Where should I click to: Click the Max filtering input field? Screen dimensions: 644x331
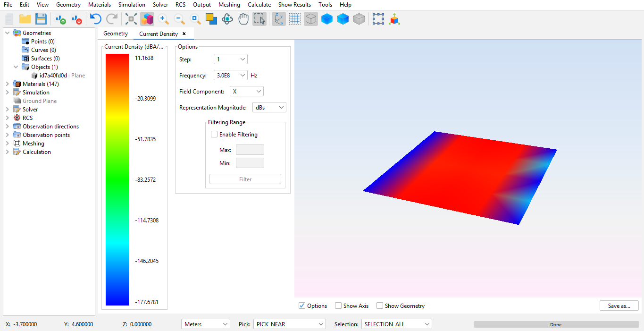pyautogui.click(x=250, y=150)
